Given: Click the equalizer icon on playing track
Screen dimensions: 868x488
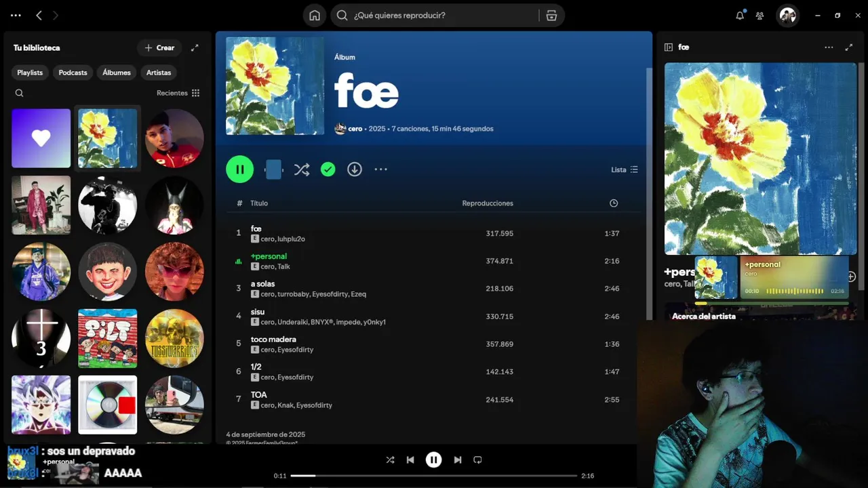Looking at the screenshot, I should pos(238,261).
